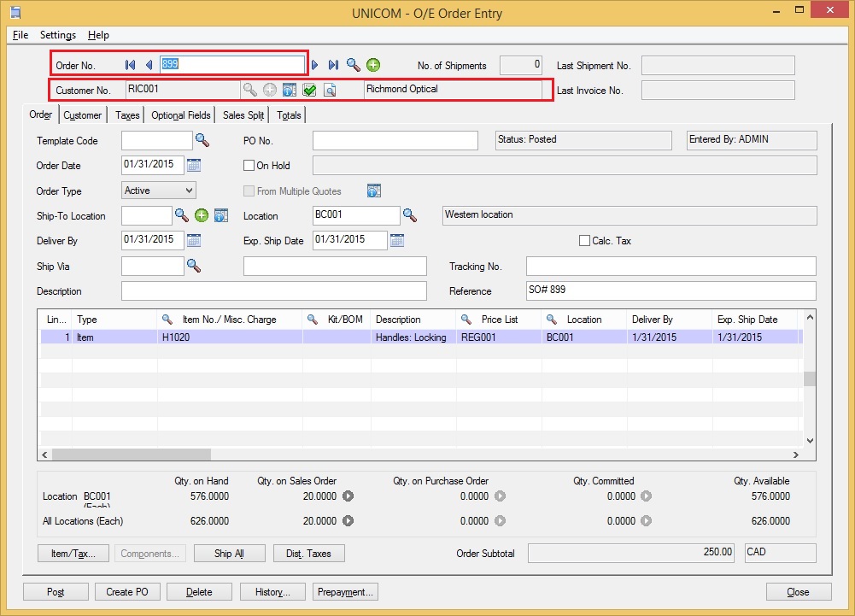Create a new order with the green plus beside Order No.
The height and width of the screenshot is (616, 855).
click(373, 65)
